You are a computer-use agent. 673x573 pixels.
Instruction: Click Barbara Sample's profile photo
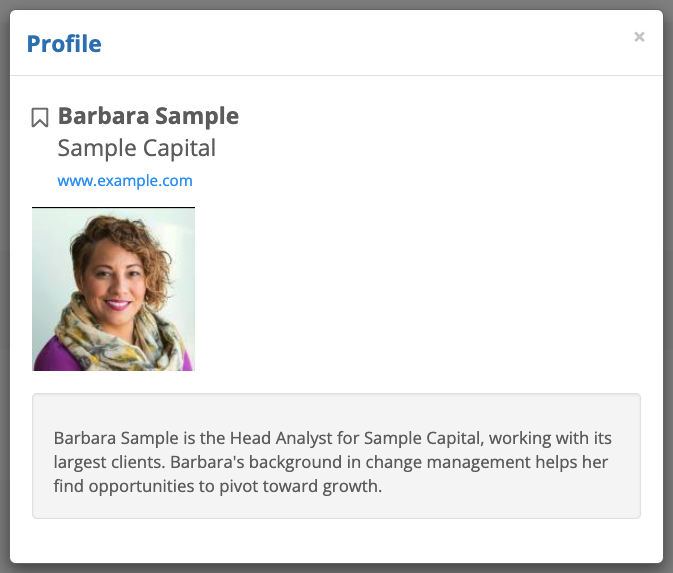point(113,290)
